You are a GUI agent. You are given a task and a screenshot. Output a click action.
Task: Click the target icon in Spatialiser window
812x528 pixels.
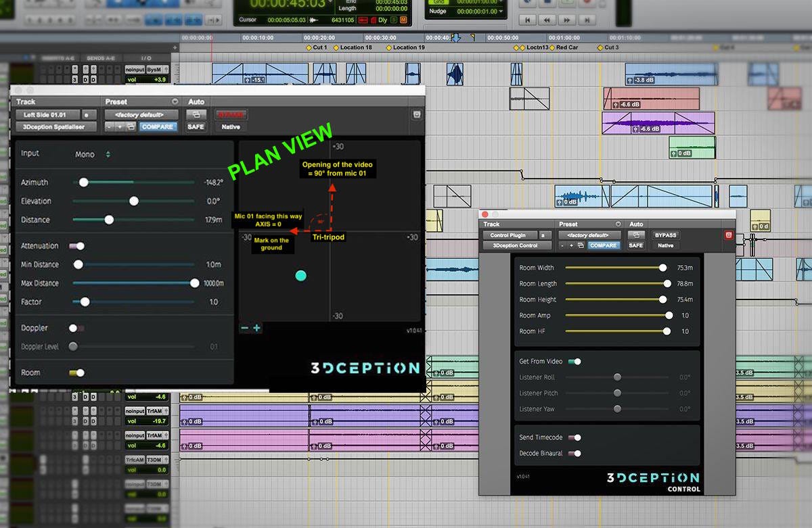click(x=416, y=115)
